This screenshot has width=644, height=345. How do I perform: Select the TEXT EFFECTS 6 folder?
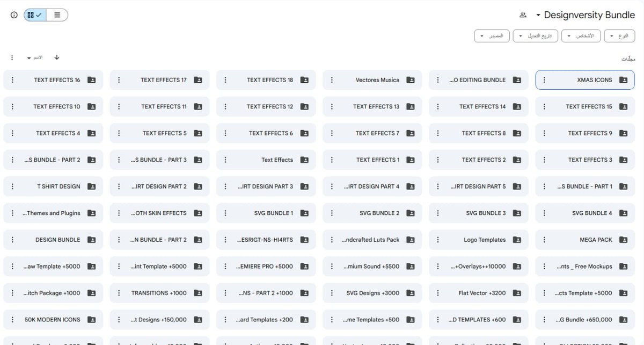click(266, 133)
